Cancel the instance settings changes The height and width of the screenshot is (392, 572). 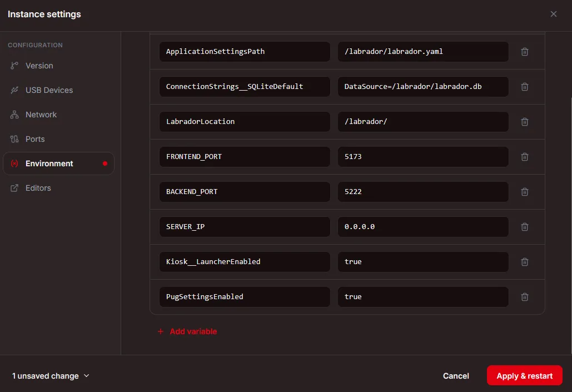coord(456,376)
